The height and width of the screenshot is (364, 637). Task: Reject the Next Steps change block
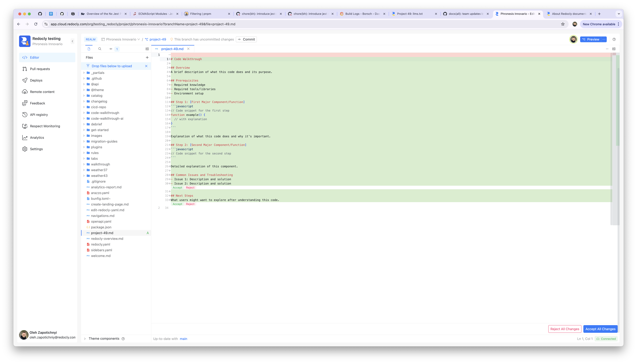point(190,204)
